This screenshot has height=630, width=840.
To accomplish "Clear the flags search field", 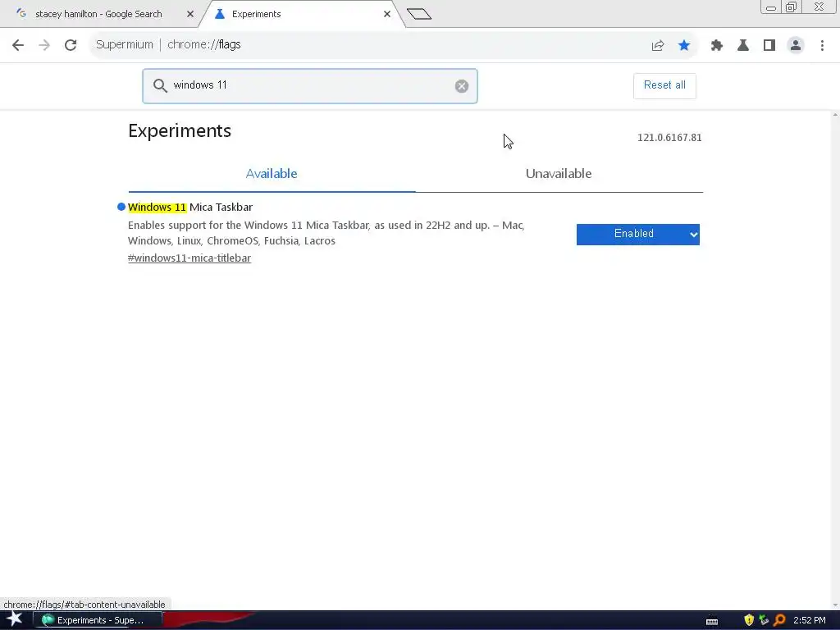I will point(462,86).
